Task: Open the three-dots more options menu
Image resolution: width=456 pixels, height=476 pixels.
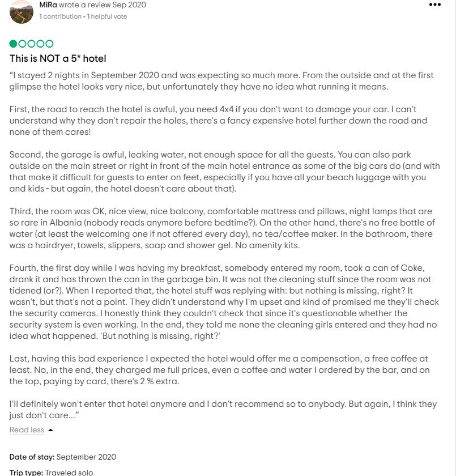Action: click(434, 5)
